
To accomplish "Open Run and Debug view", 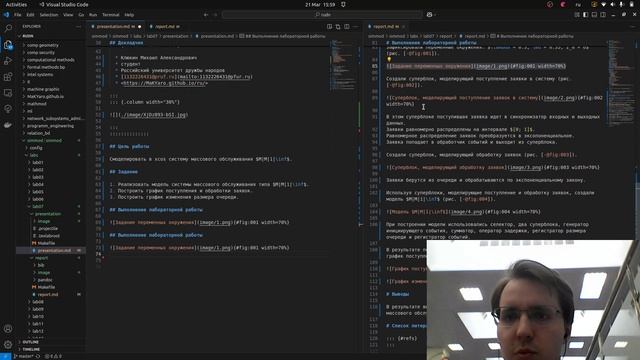I will [x=8, y=61].
